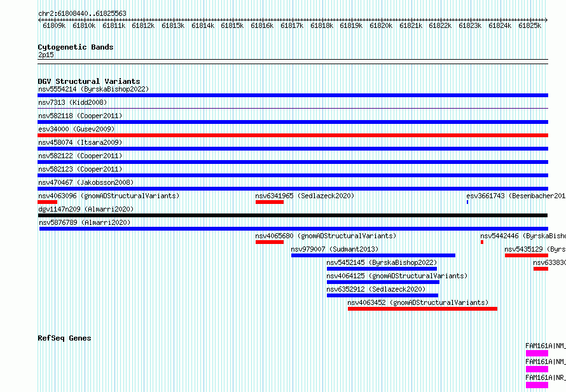Click the DGV Structural Variants track heading

[89, 81]
